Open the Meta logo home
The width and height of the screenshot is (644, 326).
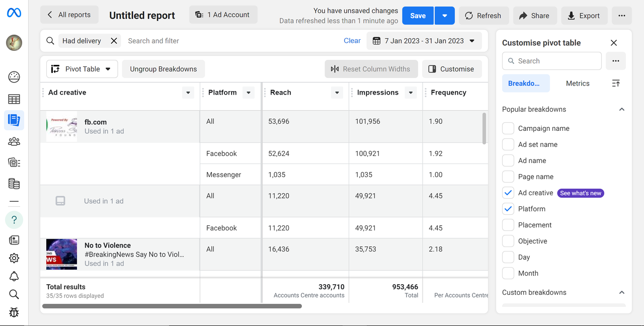click(14, 13)
